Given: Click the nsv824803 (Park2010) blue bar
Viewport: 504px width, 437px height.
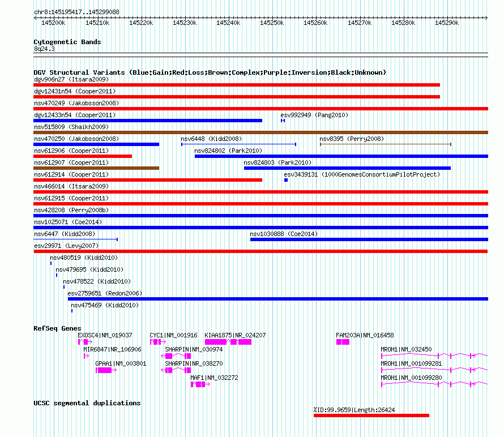Looking at the screenshot, I should 348,168.
